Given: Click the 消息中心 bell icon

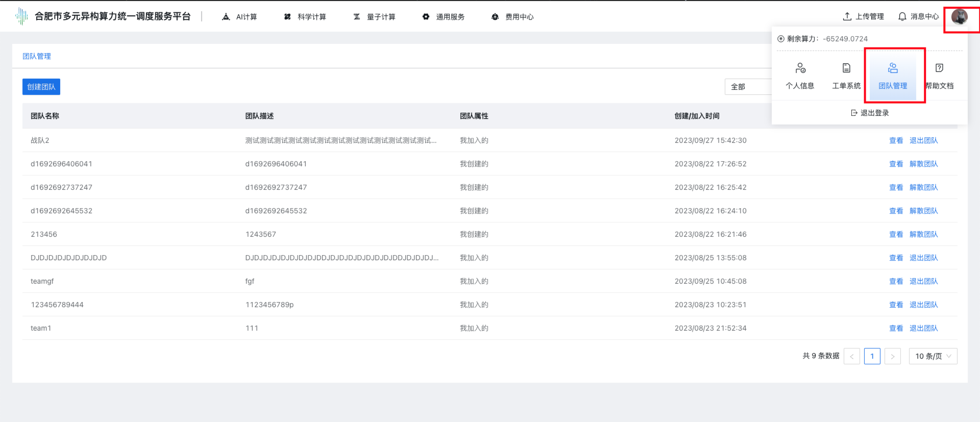Looking at the screenshot, I should coord(902,17).
